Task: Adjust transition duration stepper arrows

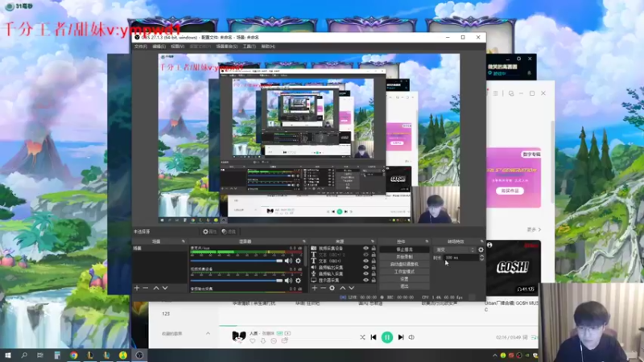Action: [x=481, y=257]
